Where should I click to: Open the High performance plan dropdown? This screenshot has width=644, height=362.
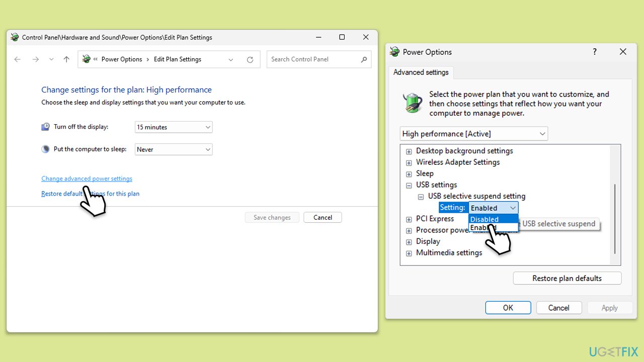[474, 134]
